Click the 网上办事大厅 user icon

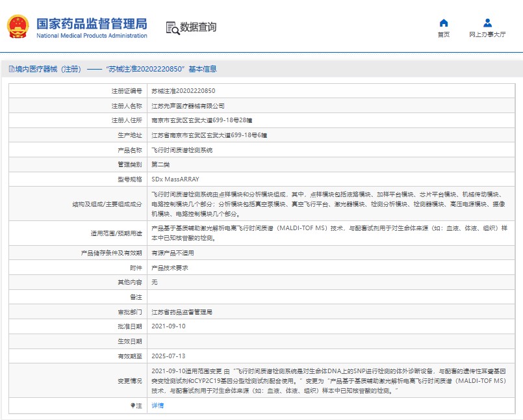[487, 23]
